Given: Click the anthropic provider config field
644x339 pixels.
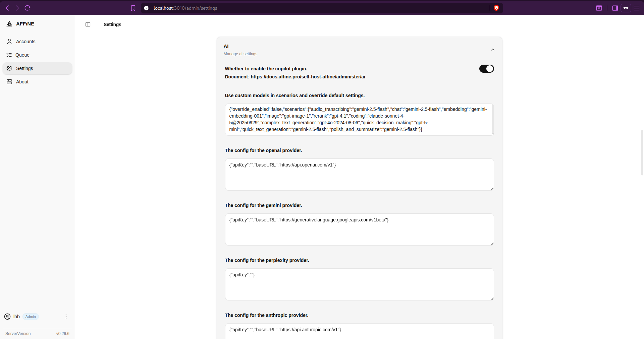Looking at the screenshot, I should coord(359,331).
